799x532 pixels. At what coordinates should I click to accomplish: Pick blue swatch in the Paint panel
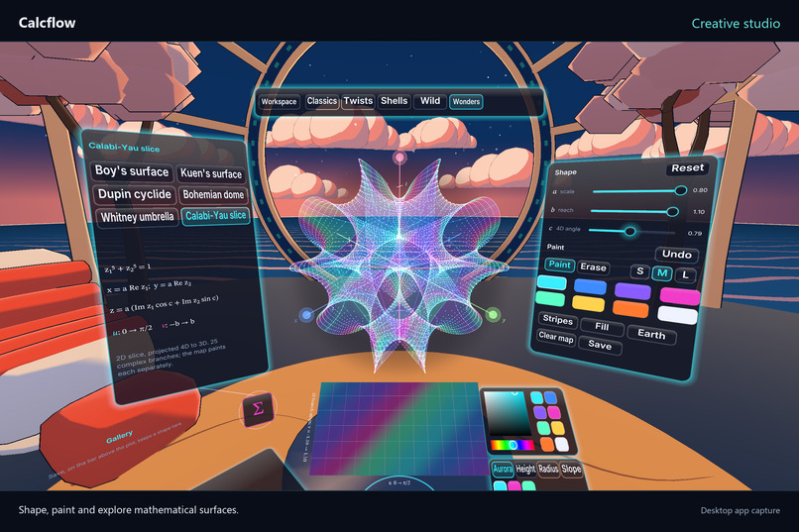[x=590, y=286]
